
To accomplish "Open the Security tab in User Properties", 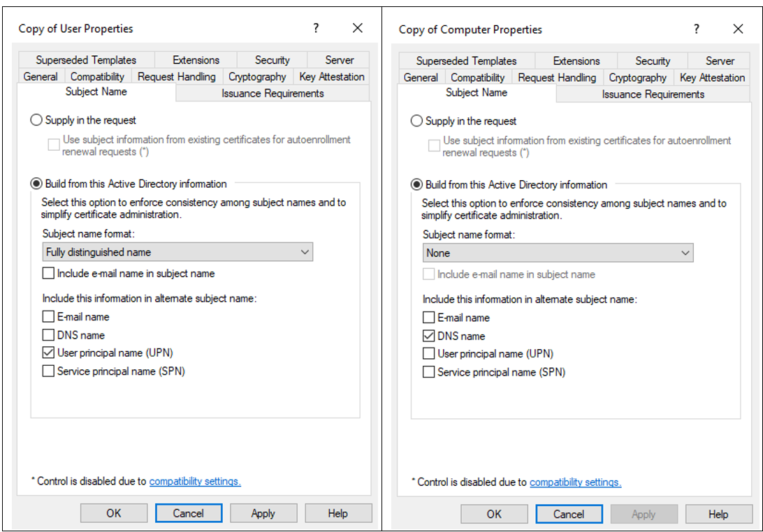I will pyautogui.click(x=272, y=59).
